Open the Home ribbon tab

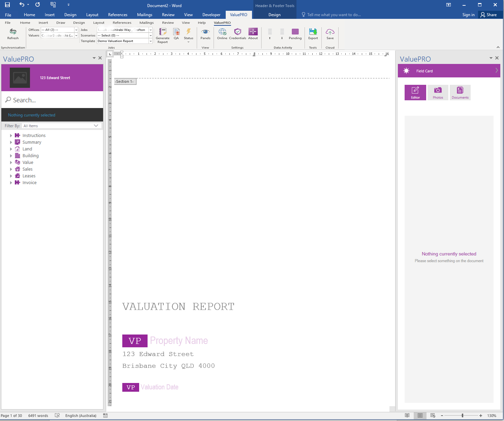pos(30,15)
